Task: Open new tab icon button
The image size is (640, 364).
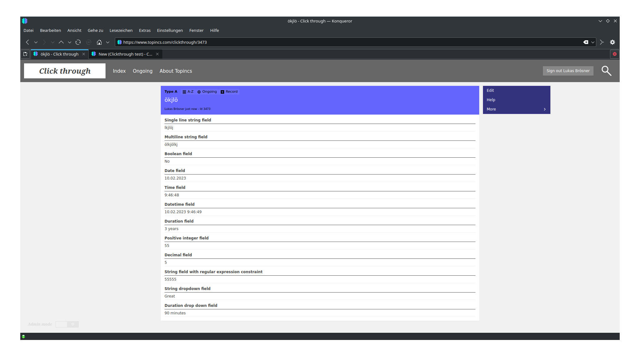Action: (25, 54)
